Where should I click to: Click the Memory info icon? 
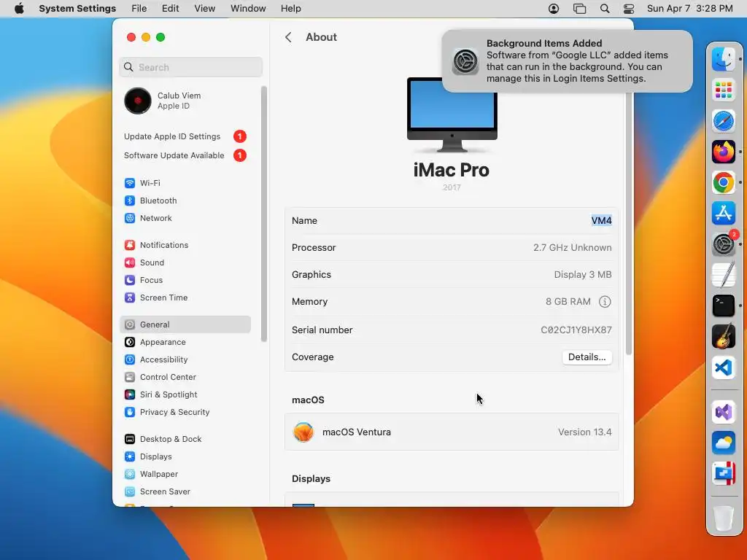[x=605, y=301]
